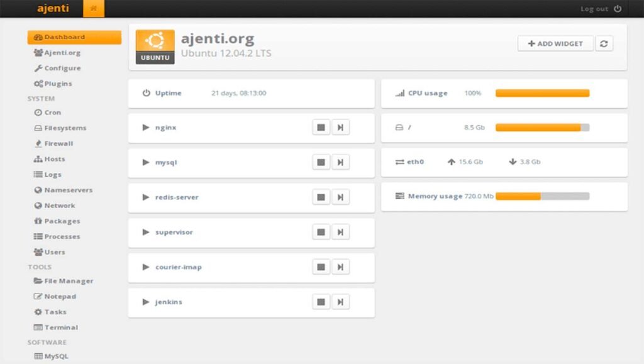Click the uptime value 21 days, 08:13:00
Screen dimensions: 644x364
click(x=238, y=93)
